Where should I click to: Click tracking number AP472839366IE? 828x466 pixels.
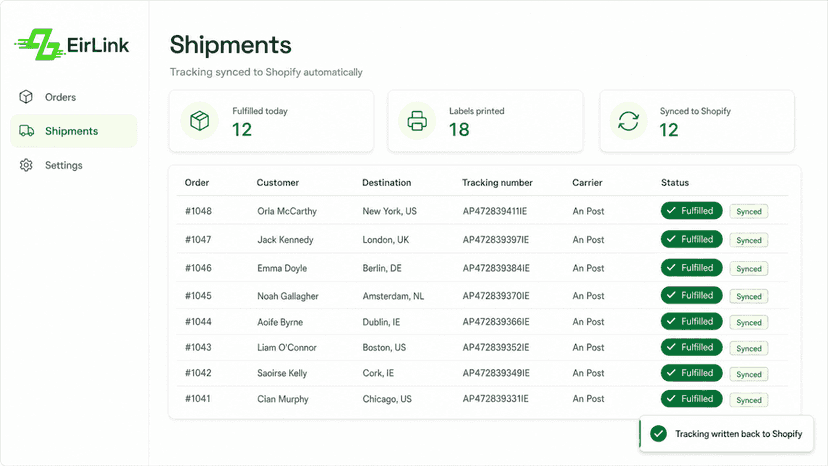pos(496,321)
